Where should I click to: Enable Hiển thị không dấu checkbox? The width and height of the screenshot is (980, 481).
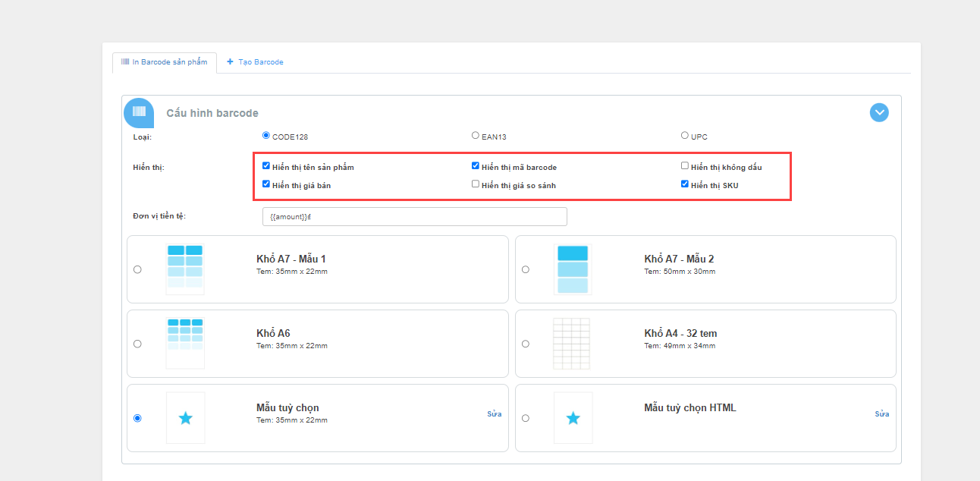tap(685, 165)
